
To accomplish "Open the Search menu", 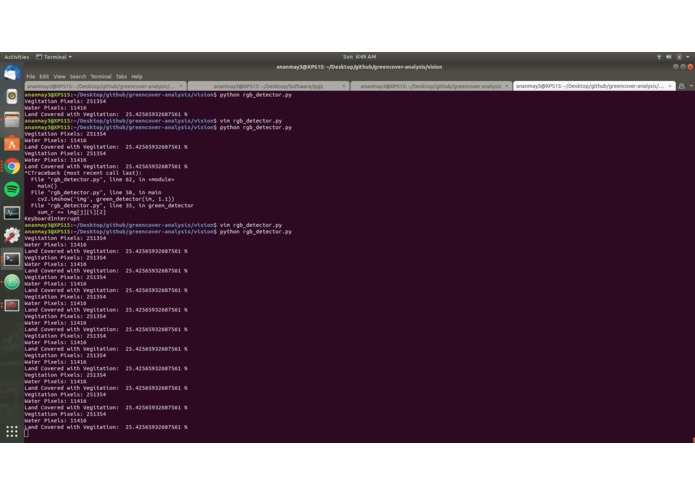I will click(x=78, y=77).
